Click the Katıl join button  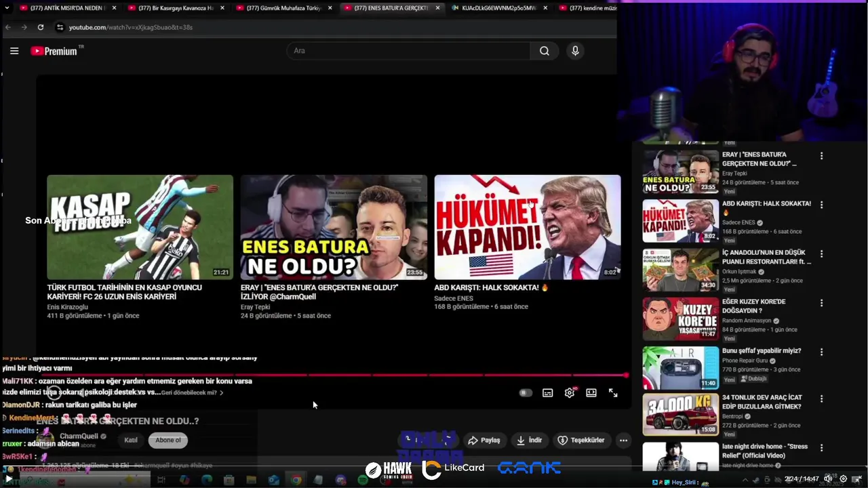tap(131, 440)
